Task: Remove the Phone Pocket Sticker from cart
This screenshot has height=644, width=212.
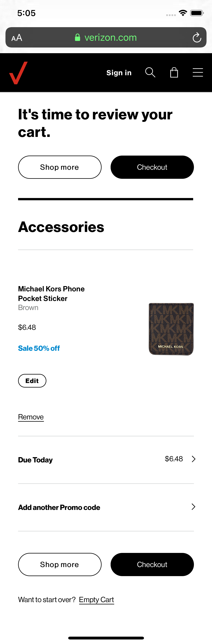Action: click(31, 417)
